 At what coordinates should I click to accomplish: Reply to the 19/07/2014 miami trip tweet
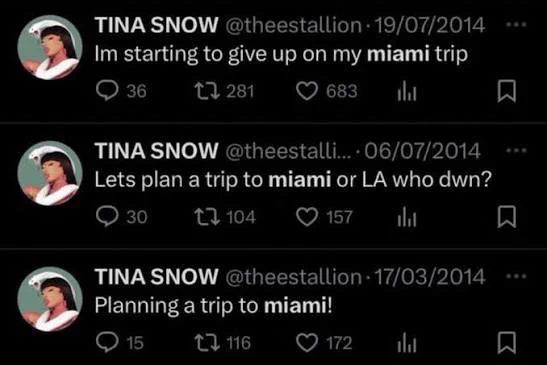[107, 91]
